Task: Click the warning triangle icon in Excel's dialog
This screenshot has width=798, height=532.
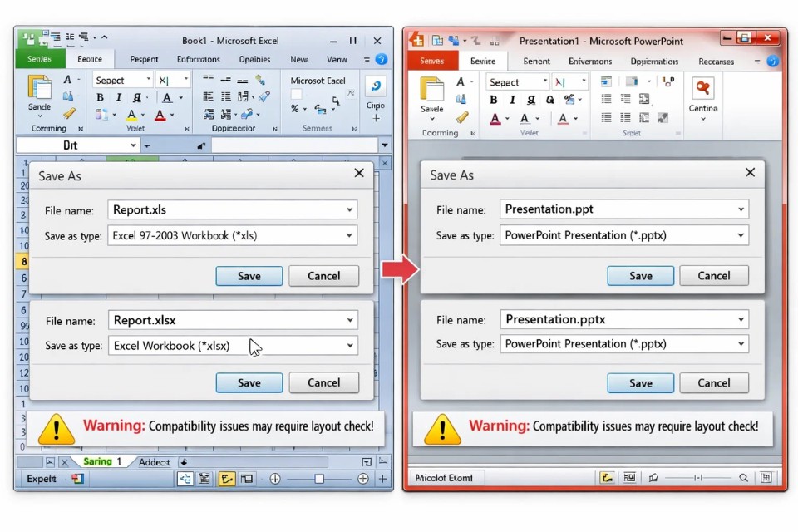Action: [x=57, y=430]
